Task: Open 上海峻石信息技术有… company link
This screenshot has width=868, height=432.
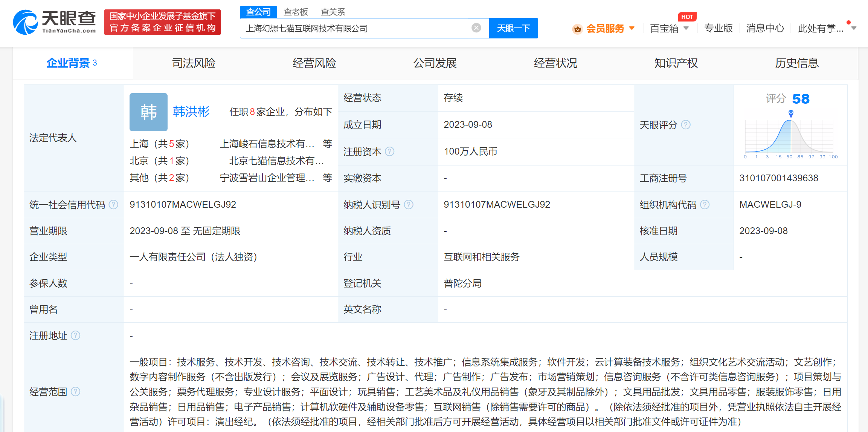Action: [x=267, y=144]
